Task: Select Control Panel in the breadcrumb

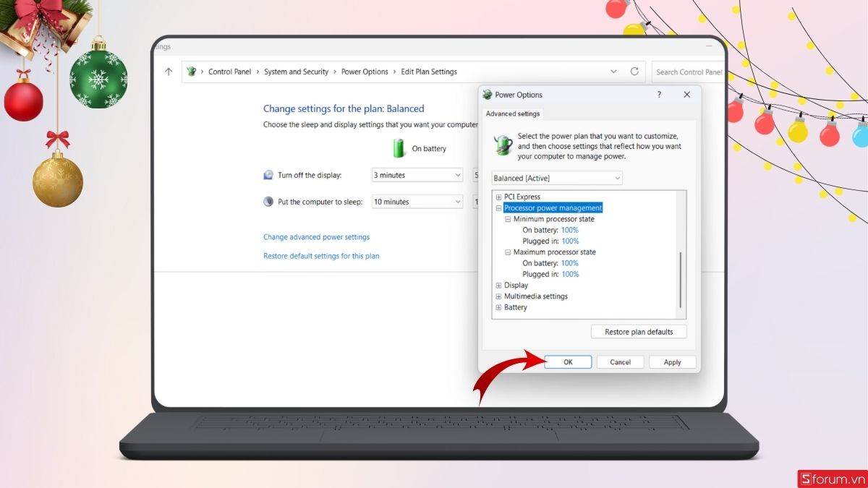Action: click(230, 72)
